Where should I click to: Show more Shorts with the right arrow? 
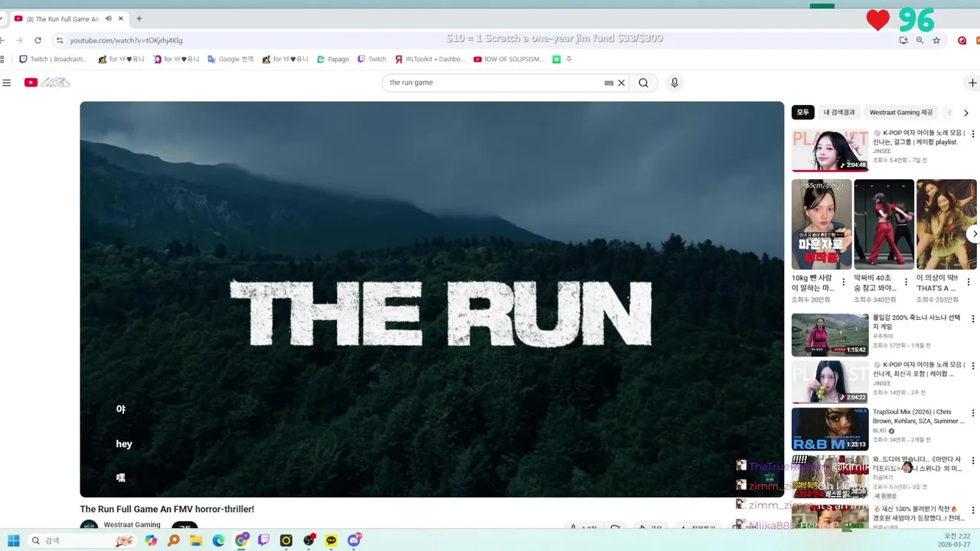(x=974, y=234)
